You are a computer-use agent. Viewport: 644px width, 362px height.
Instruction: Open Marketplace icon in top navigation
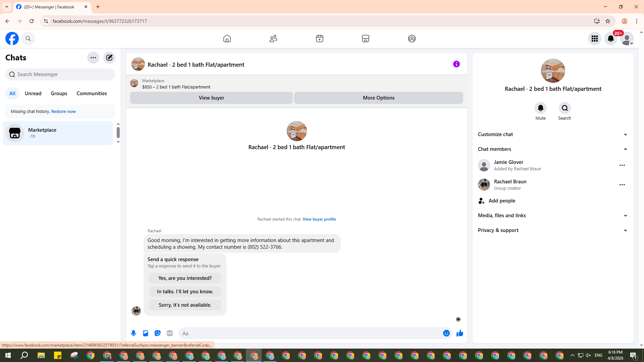(x=365, y=39)
